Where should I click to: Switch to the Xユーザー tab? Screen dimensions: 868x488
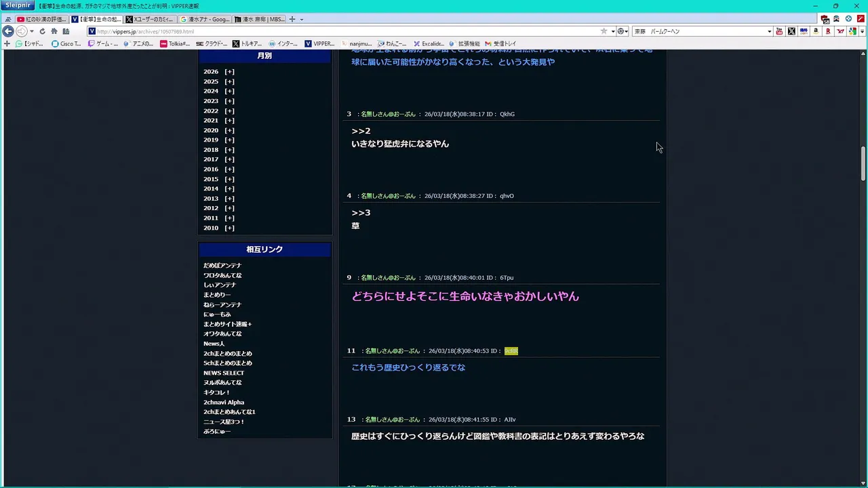coord(151,19)
